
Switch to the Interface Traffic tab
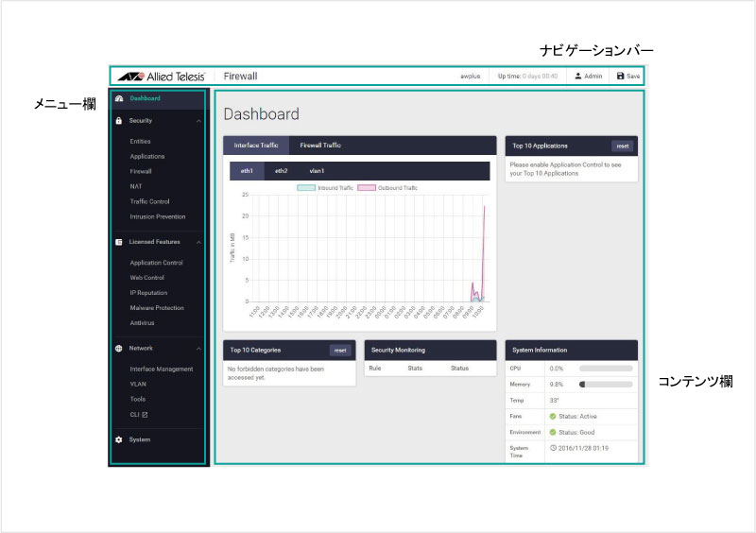click(256, 146)
